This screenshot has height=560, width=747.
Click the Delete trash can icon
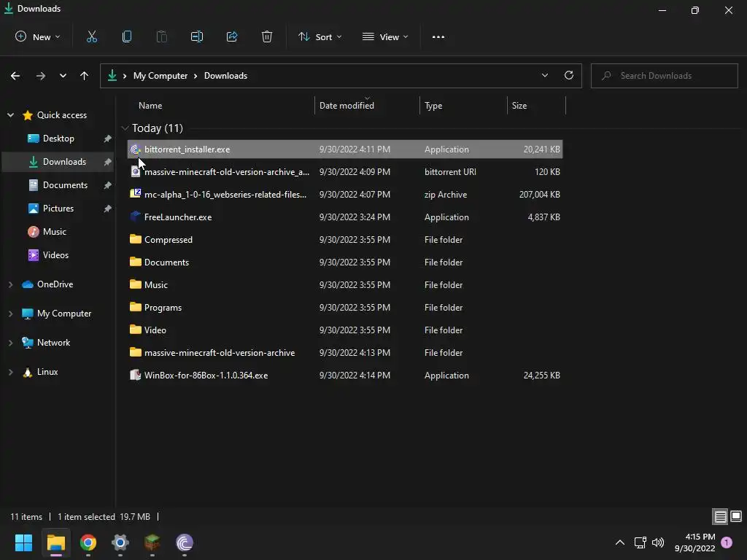pyautogui.click(x=267, y=36)
